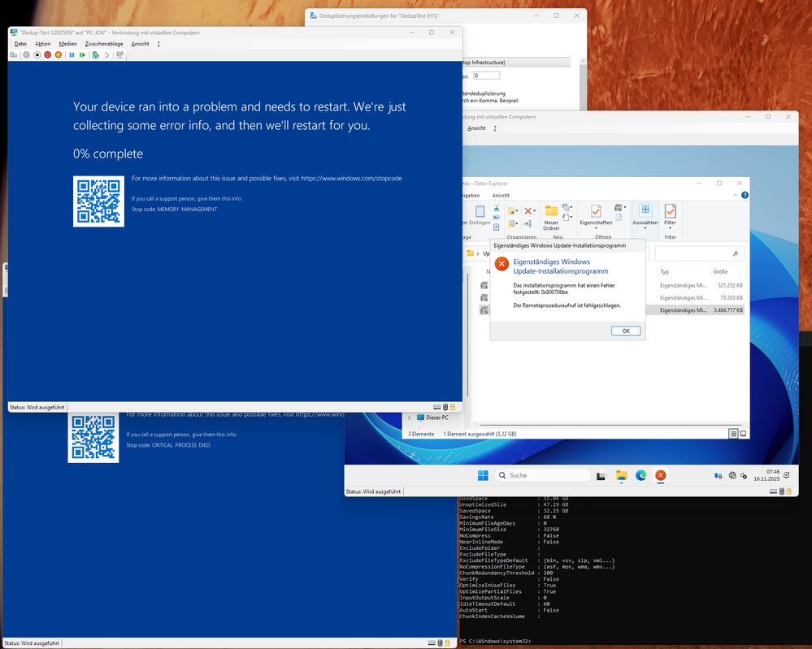Open File Explorer from VM taskbar
This screenshot has height=649, width=812.
pyautogui.click(x=622, y=476)
